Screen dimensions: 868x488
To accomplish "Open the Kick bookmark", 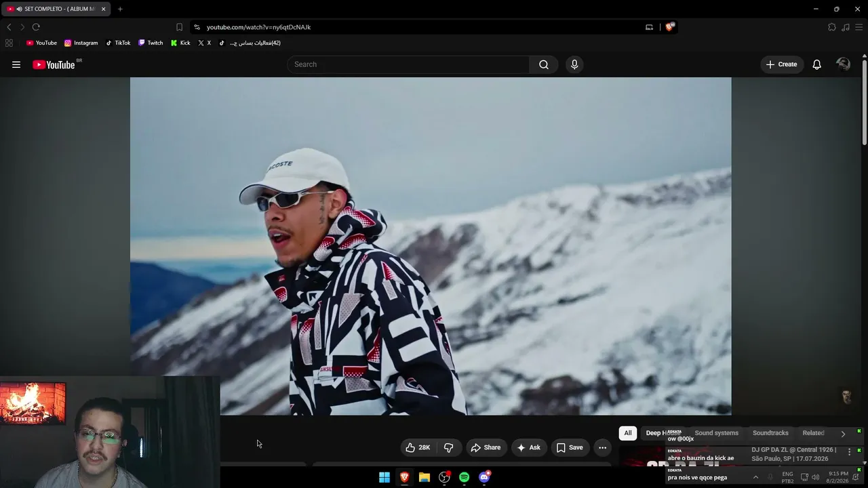I will (180, 43).
